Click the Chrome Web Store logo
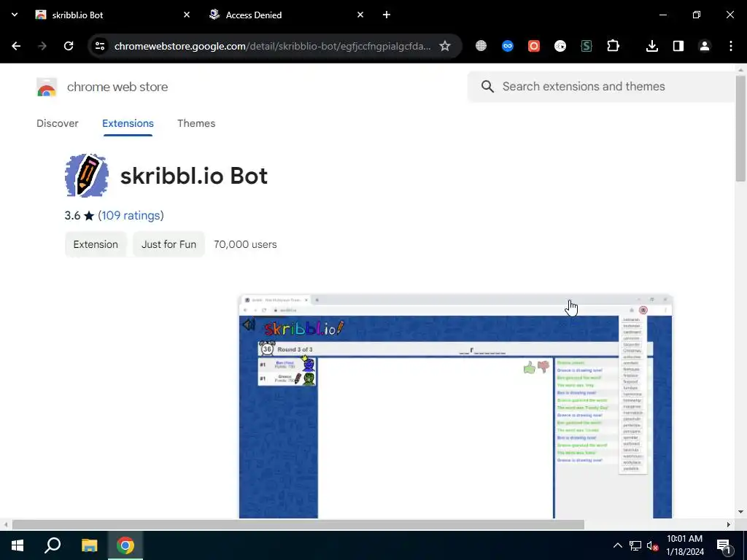The image size is (747, 560). coord(47,87)
